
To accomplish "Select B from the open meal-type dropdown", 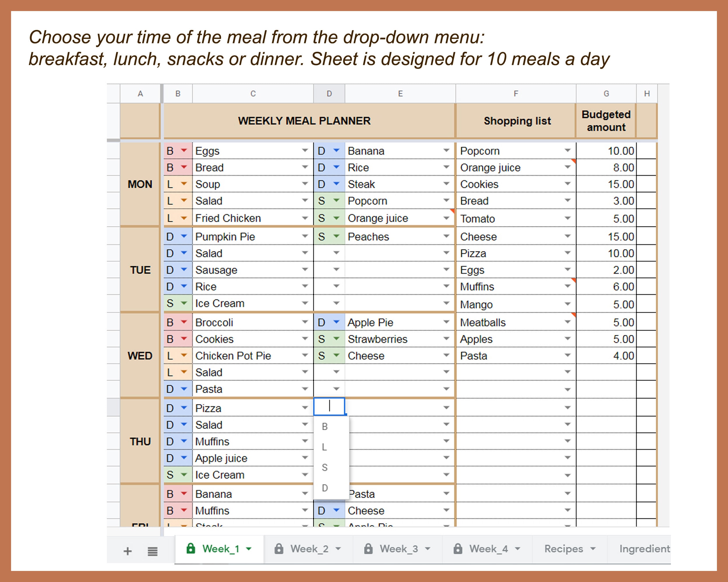I will point(325,427).
